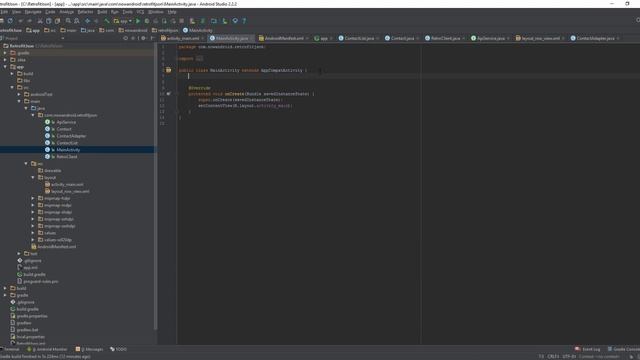The height and width of the screenshot is (360, 640).
Task: Open the Event Log tool window
Action: [588, 349]
